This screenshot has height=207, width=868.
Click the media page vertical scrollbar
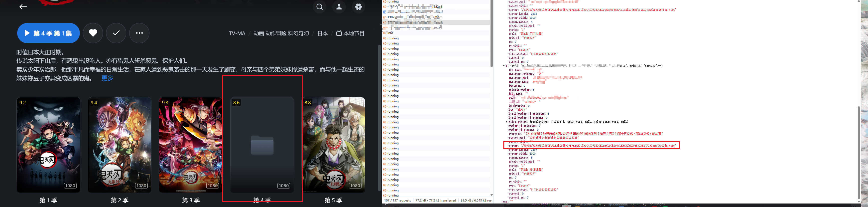tap(379, 118)
